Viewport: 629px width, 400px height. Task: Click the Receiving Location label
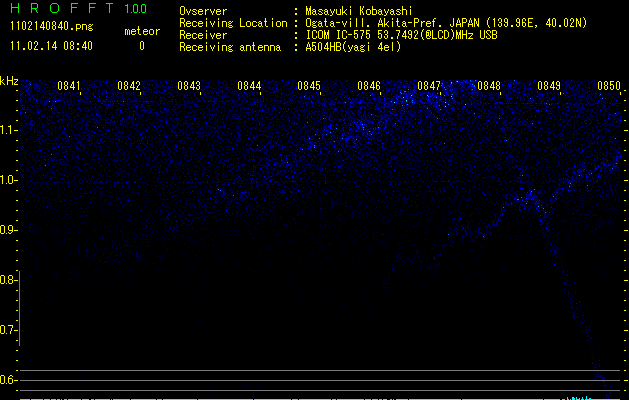pos(233,23)
